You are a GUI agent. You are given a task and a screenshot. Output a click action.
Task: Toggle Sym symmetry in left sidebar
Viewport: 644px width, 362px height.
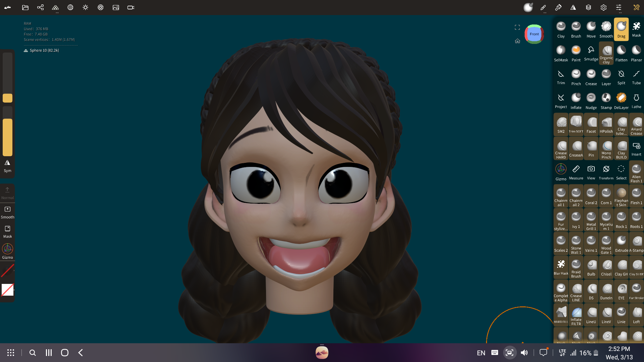(7, 166)
